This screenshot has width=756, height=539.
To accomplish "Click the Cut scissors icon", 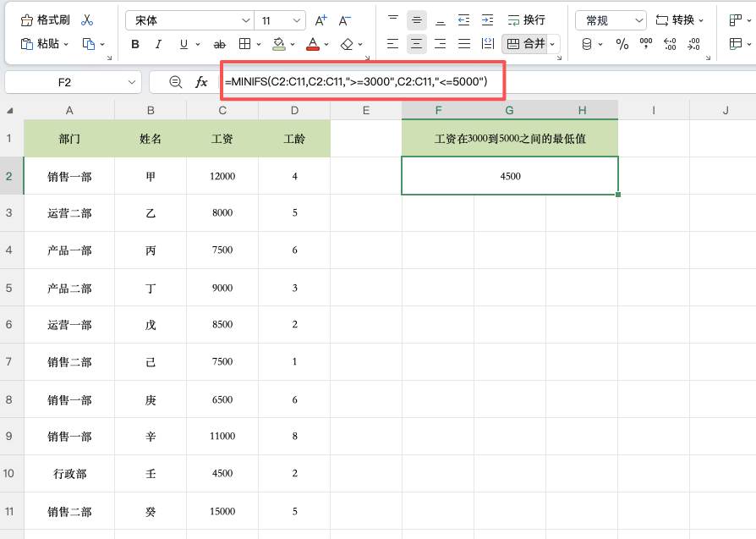I will click(x=87, y=19).
